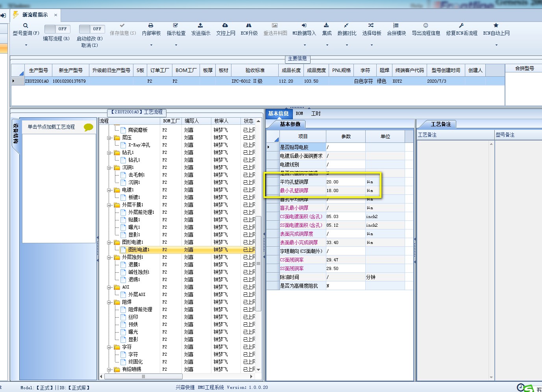Click 导出流程信息 export icon
Image resolution: width=542 pixels, height=392 pixels.
tap(425, 25)
